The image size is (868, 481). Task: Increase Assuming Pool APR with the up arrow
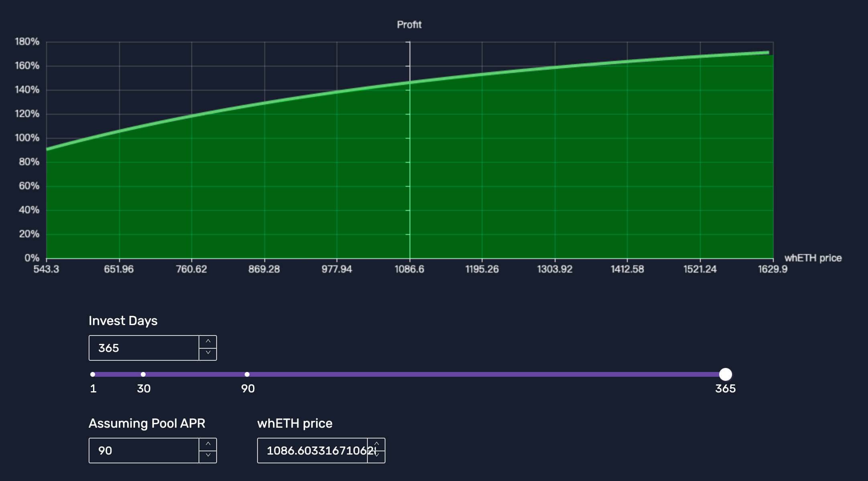pyautogui.click(x=208, y=444)
